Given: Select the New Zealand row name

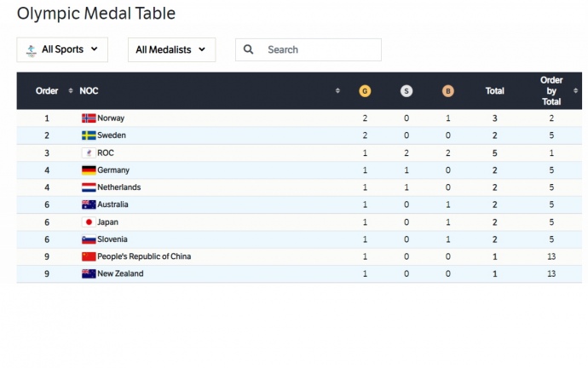Looking at the screenshot, I should (x=120, y=273).
